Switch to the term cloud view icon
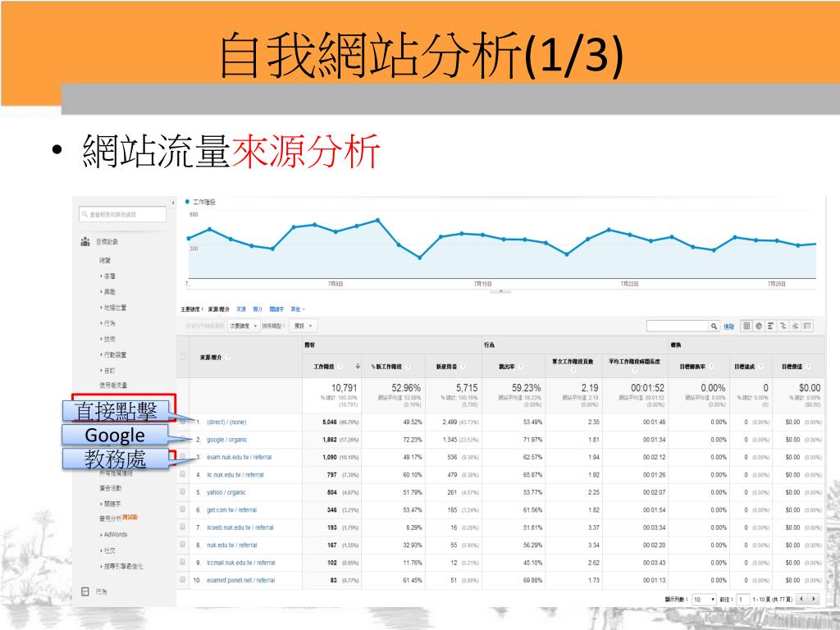Viewport: 840px width, 630px height. 796,326
